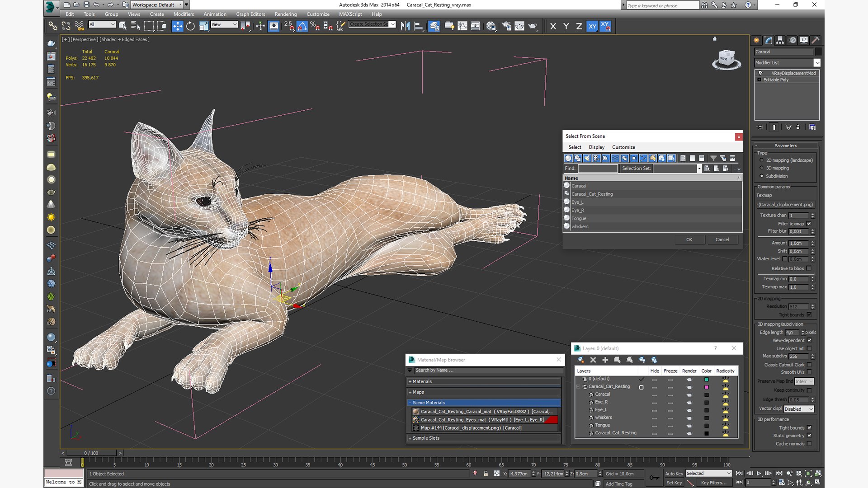Image resolution: width=868 pixels, height=488 pixels.
Task: Toggle the Selection Lock padlock icon
Action: [486, 474]
